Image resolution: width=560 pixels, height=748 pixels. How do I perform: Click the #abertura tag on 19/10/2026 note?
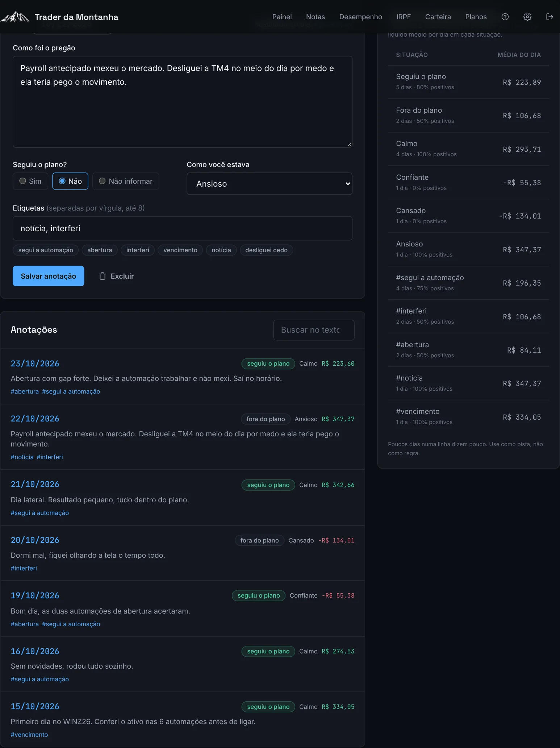pyautogui.click(x=25, y=624)
